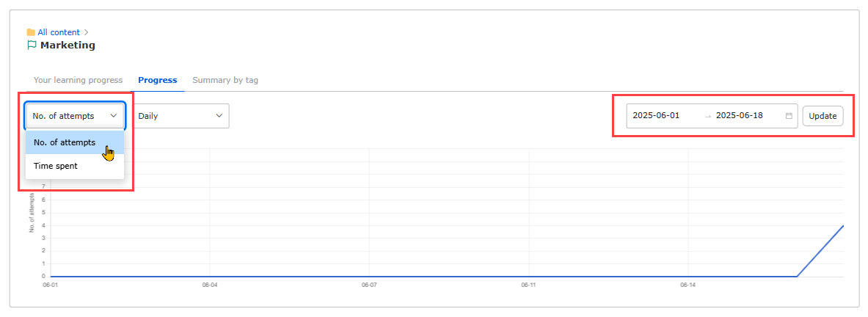Click the chart line's rising end point

(843, 226)
